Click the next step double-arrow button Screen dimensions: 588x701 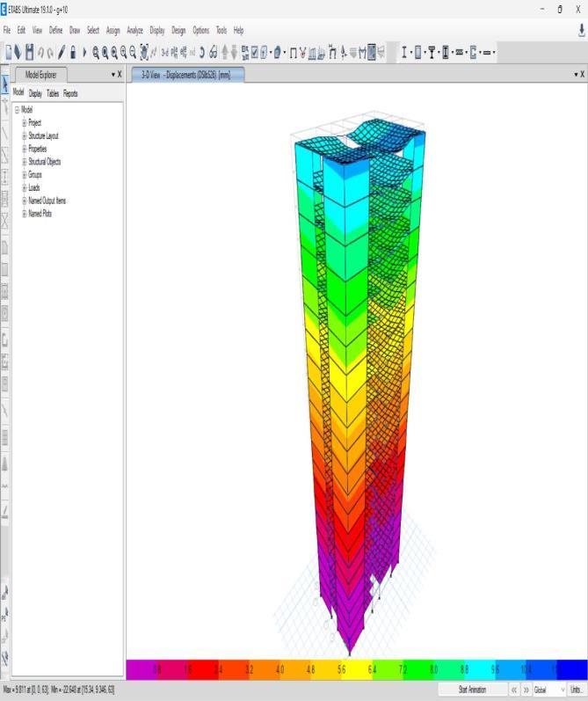pyautogui.click(x=526, y=690)
